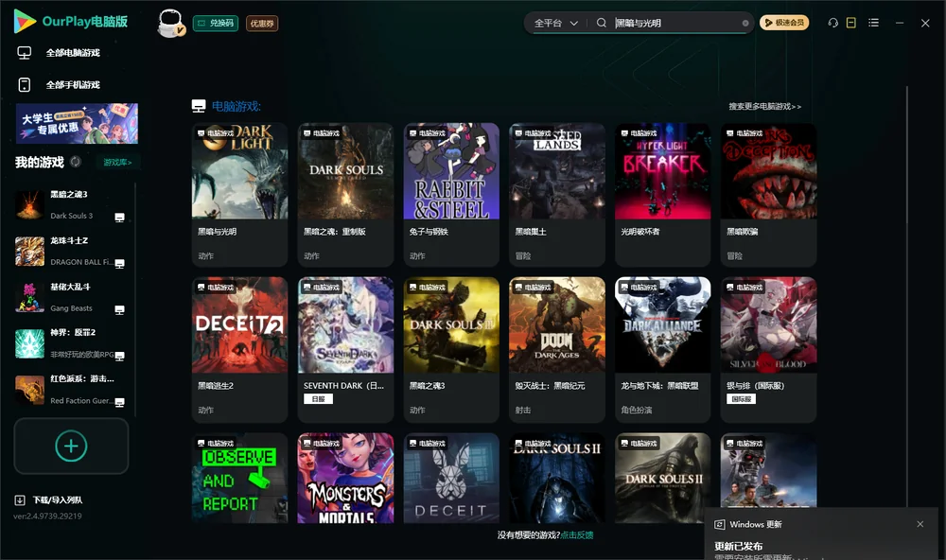Click the 点击反馈 feedback link

click(x=577, y=534)
